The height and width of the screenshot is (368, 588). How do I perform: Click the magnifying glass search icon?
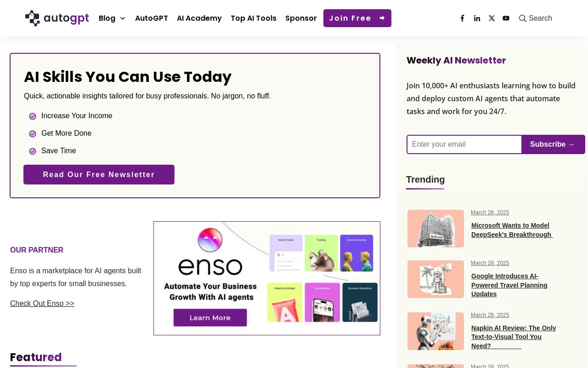click(522, 18)
